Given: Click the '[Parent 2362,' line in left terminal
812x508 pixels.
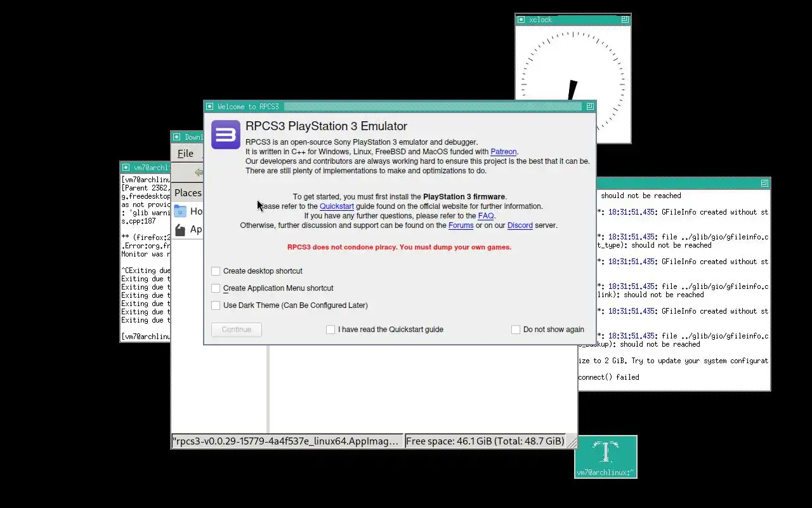Looking at the screenshot, I should (x=146, y=188).
